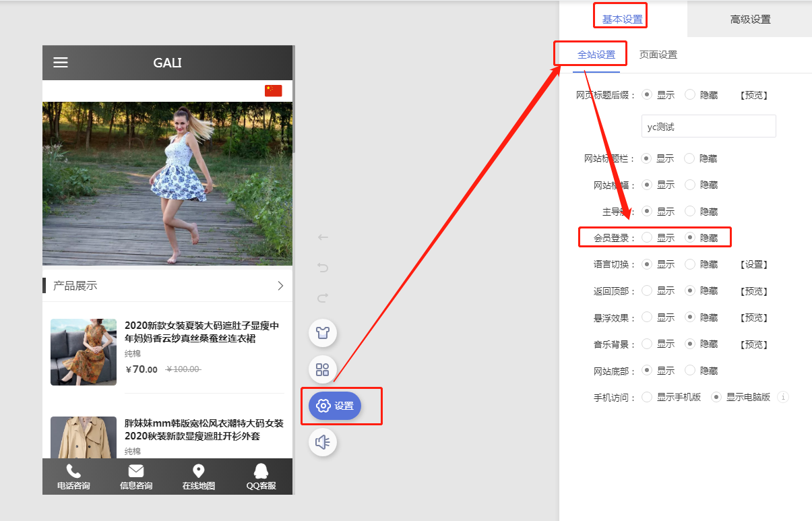Click 【设置】 link beside 语言切换
Image resolution: width=812 pixels, height=521 pixels.
click(753, 265)
